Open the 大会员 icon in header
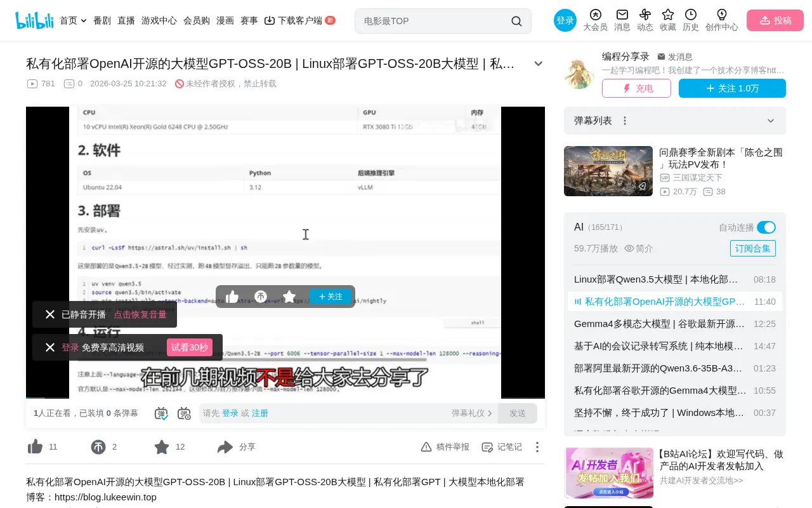Viewport: 812px width, 508px height. click(595, 15)
